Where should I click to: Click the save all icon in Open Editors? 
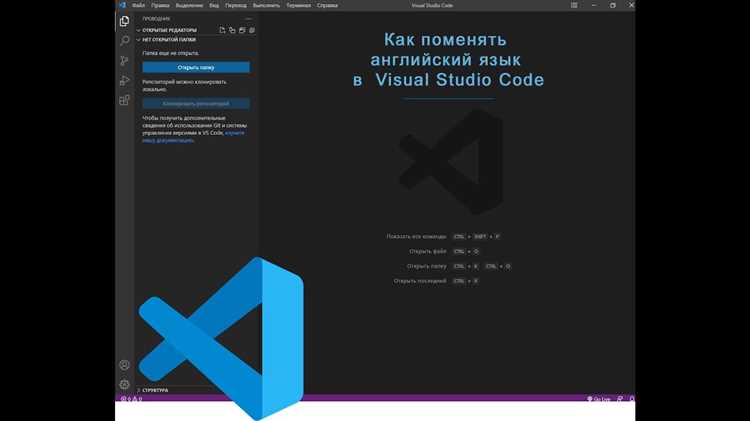pyautogui.click(x=242, y=30)
